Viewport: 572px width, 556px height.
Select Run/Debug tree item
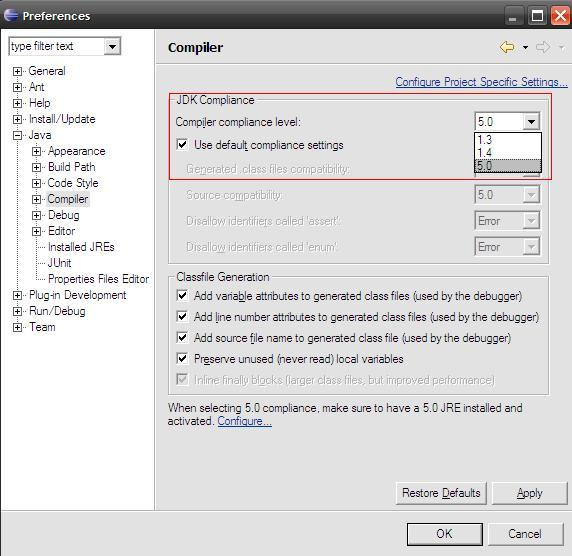[57, 311]
